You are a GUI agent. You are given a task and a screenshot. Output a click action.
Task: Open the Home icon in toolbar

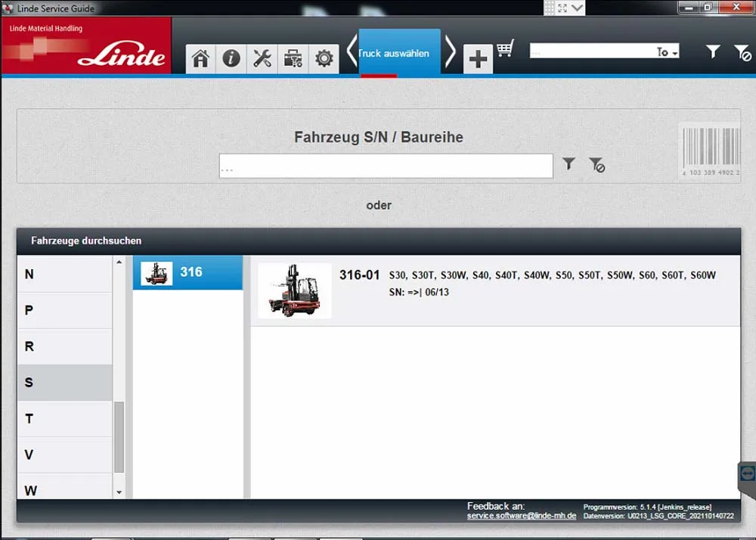click(200, 59)
